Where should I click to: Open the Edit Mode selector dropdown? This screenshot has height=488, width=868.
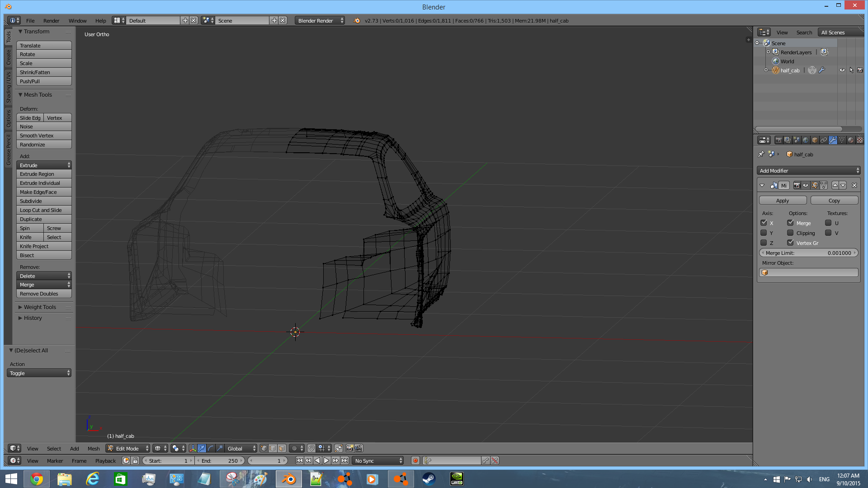point(128,448)
